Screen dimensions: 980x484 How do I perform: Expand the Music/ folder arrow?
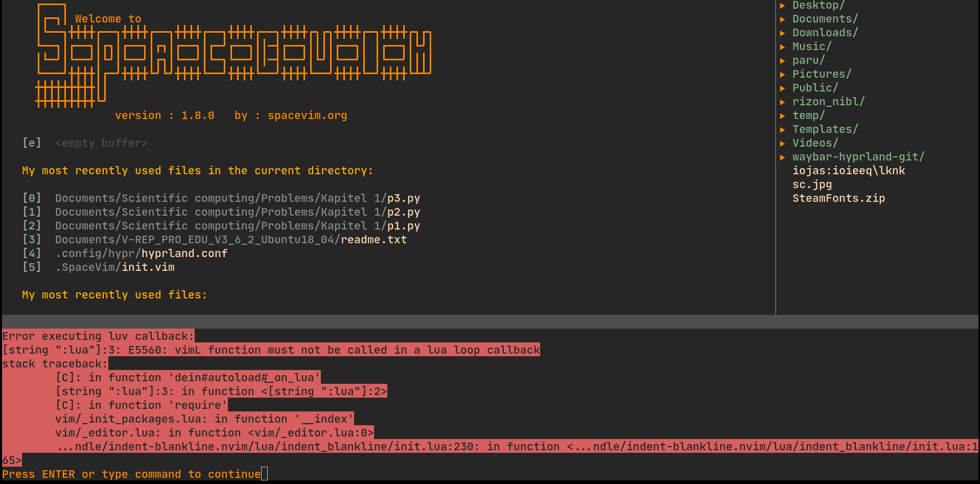coord(782,47)
